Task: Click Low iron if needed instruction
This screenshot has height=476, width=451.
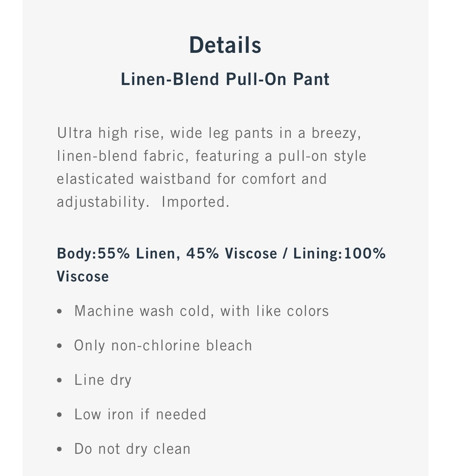Action: [140, 414]
